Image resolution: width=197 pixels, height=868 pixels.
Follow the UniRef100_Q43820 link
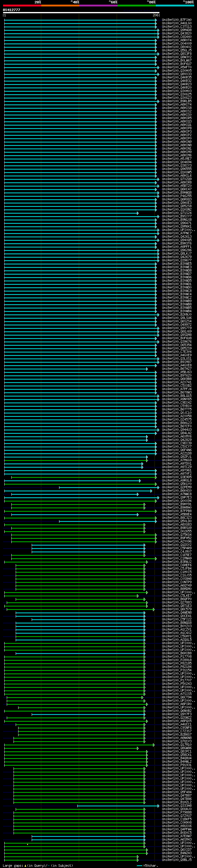coord(177,33)
